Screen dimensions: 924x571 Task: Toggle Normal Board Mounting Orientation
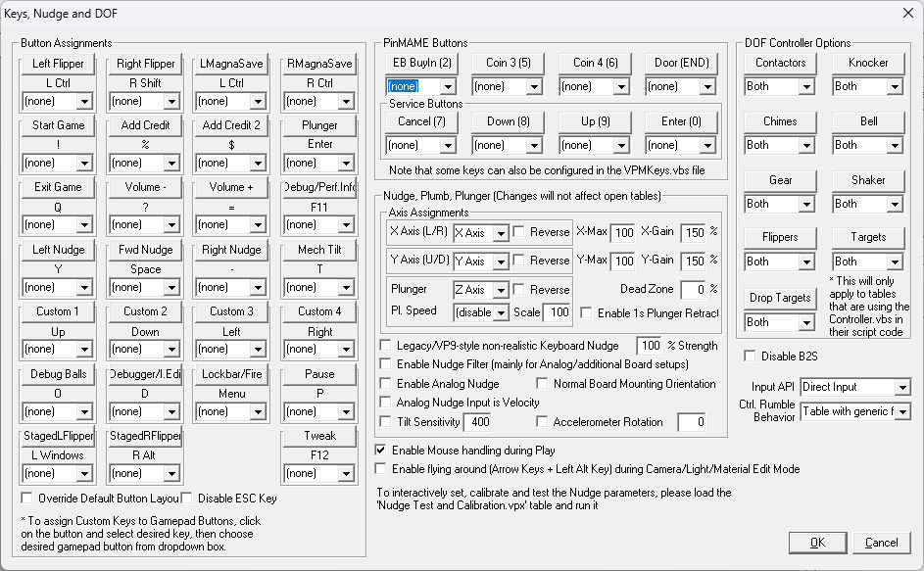(x=542, y=384)
